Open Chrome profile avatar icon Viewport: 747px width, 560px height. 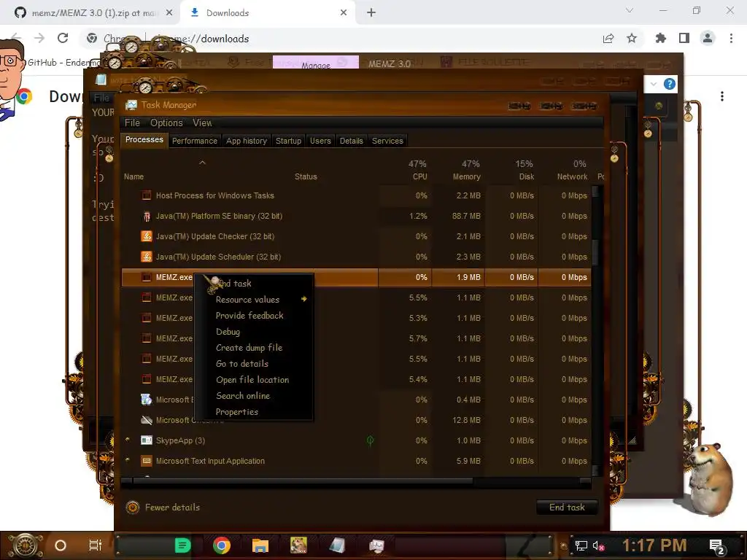[708, 38]
